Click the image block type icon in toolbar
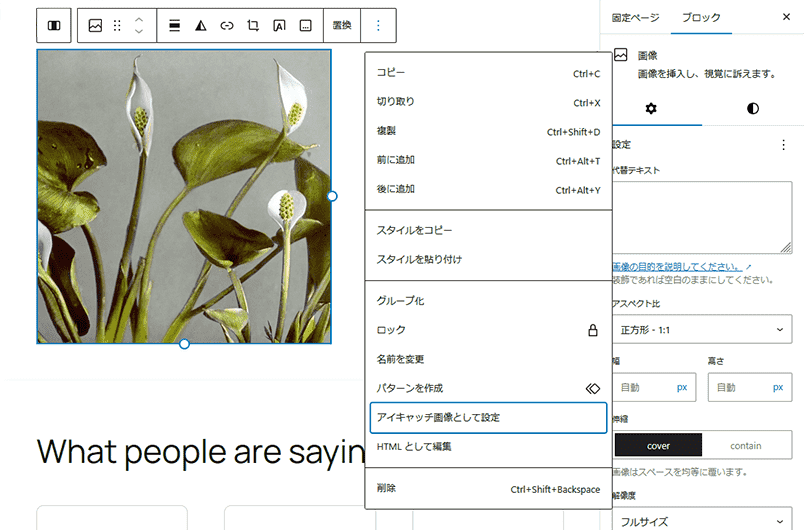This screenshot has height=530, width=804. 95,26
